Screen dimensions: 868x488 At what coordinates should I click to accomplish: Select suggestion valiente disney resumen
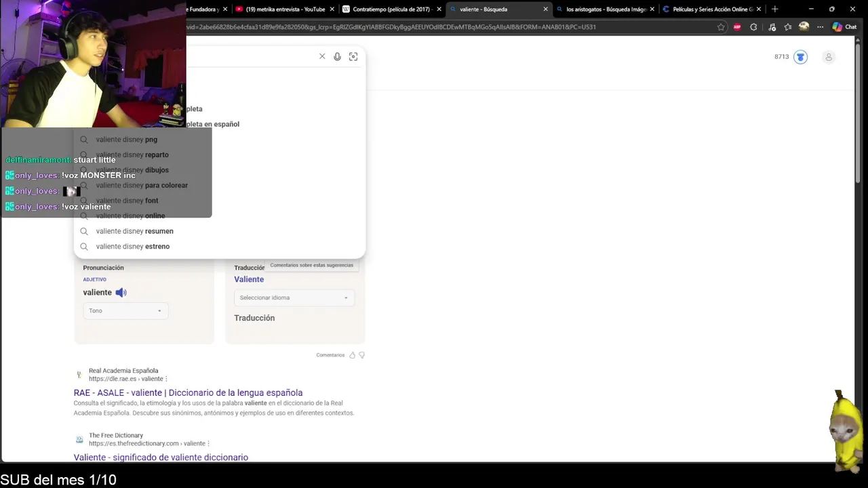(x=220, y=231)
